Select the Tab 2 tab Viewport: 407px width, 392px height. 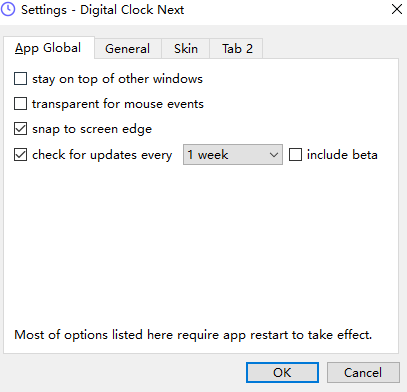[x=237, y=49]
